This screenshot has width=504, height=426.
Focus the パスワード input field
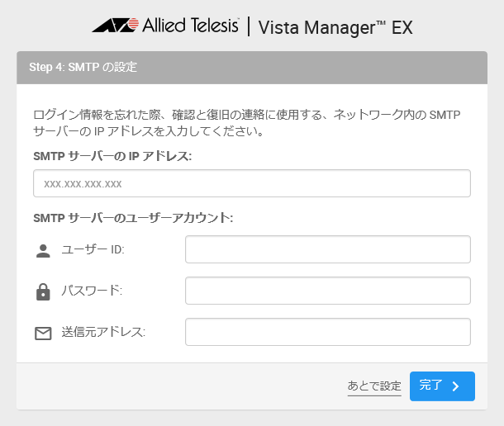[327, 291]
